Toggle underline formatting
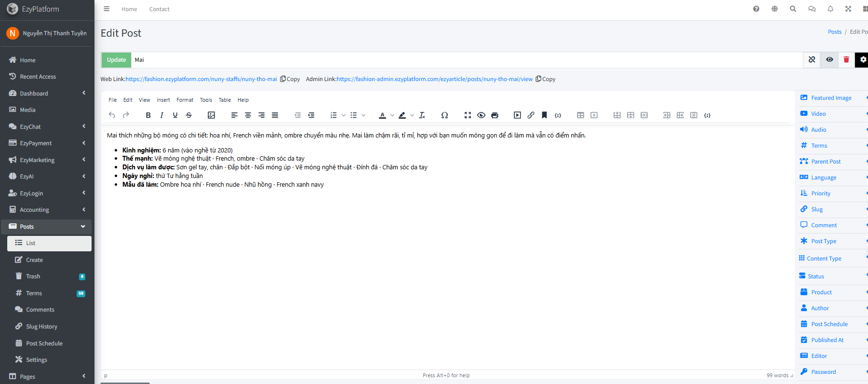Viewport: 868px width, 384px height. click(x=175, y=115)
